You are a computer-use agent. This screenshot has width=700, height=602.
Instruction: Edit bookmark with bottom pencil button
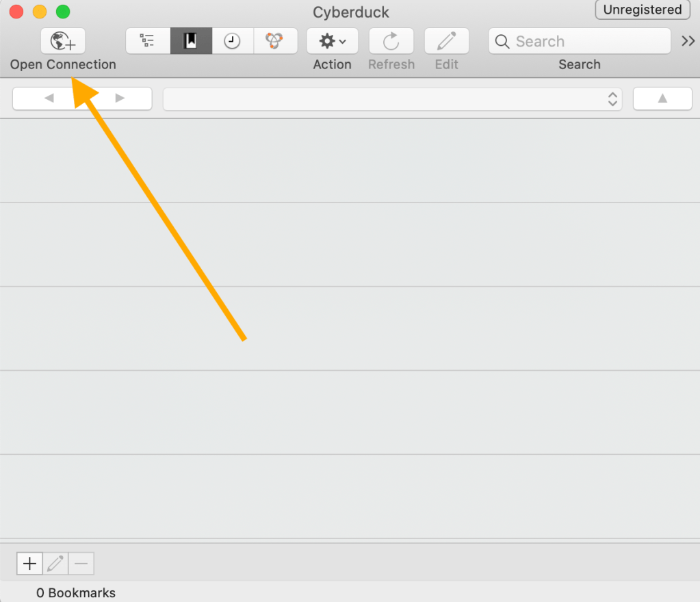pyautogui.click(x=55, y=564)
